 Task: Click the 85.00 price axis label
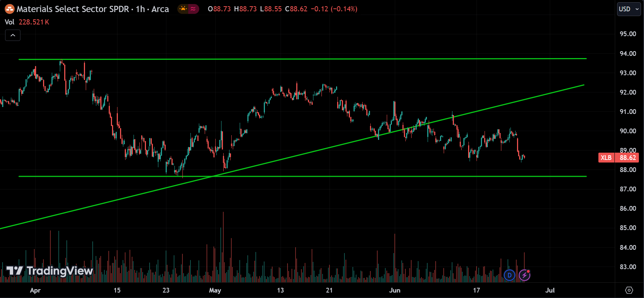pos(628,228)
